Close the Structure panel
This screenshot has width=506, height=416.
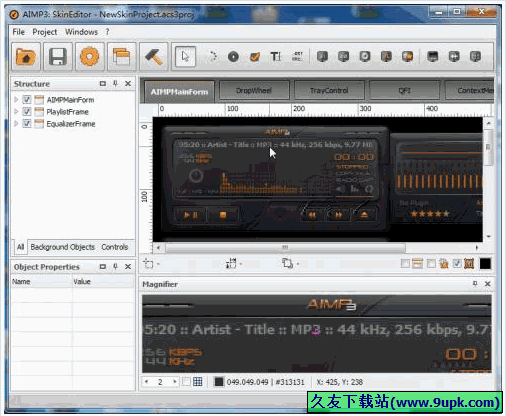tap(128, 83)
